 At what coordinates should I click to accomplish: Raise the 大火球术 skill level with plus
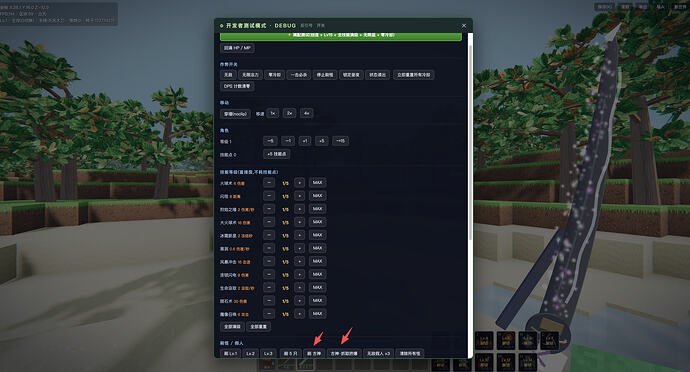point(299,222)
